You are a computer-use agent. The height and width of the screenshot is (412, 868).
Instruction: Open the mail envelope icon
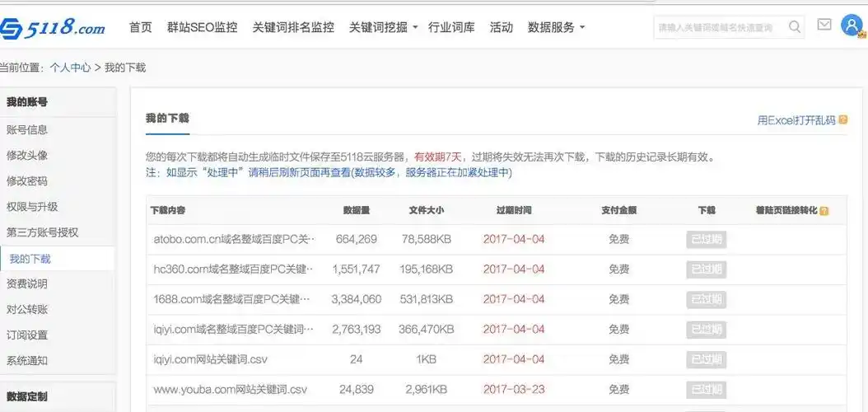[x=824, y=25]
